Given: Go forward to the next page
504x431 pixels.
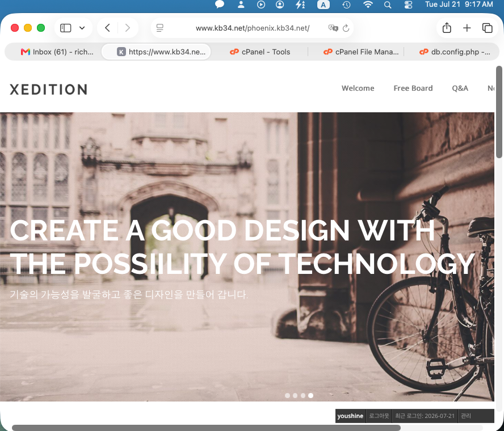Looking at the screenshot, I should pyautogui.click(x=128, y=28).
